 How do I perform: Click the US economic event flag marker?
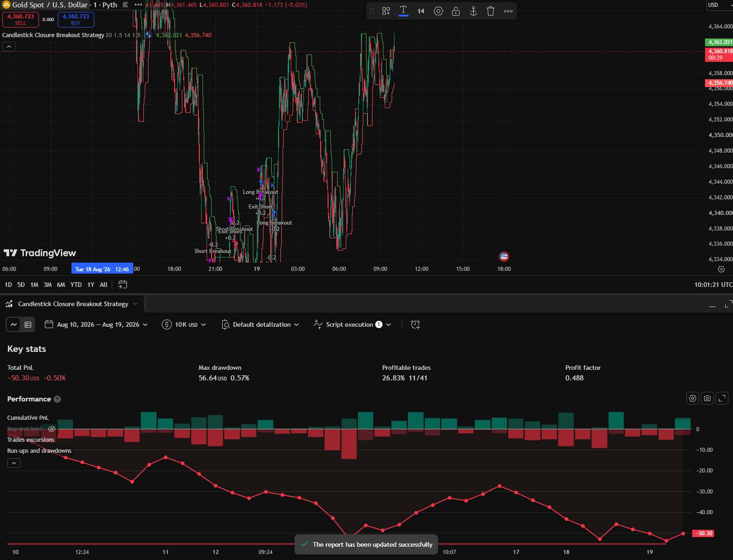(x=504, y=257)
